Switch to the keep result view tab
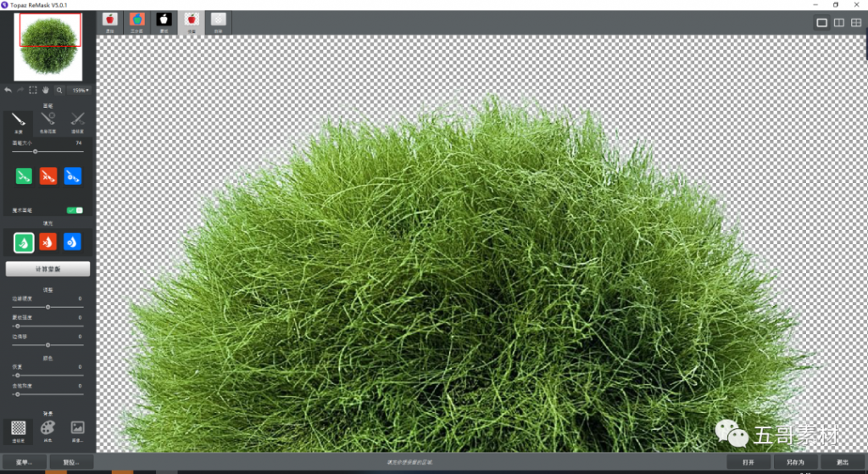This screenshot has height=474, width=868. 192,23
